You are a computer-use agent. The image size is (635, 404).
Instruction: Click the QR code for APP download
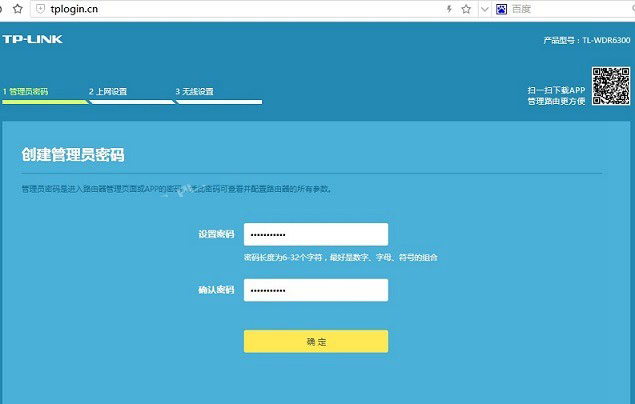click(x=609, y=85)
